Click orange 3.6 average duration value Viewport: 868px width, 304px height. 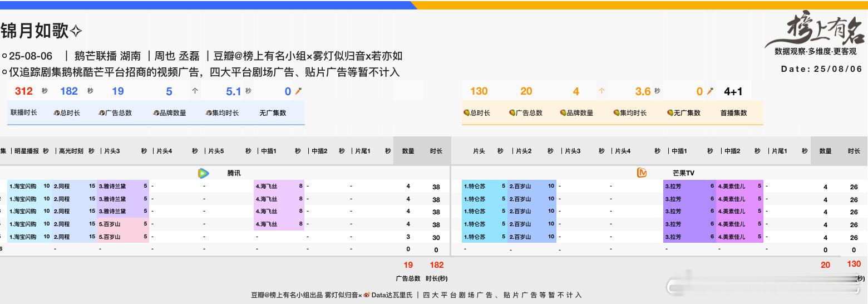[x=643, y=91]
